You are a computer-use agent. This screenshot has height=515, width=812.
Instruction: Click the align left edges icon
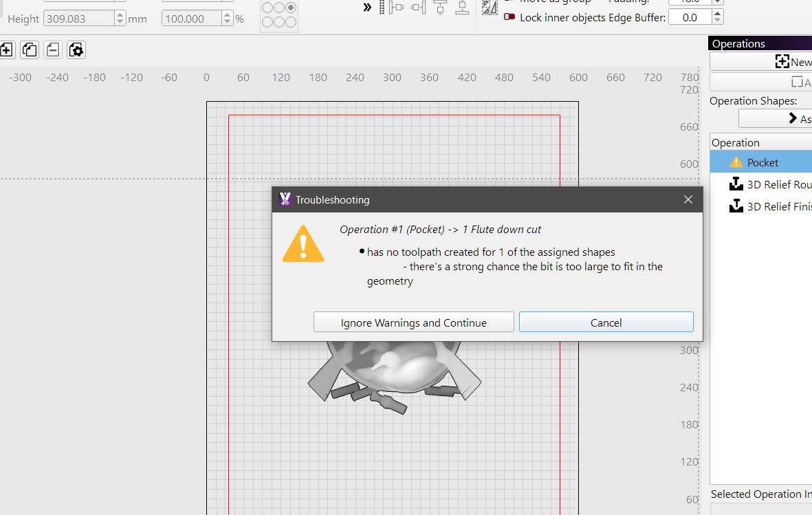397,8
